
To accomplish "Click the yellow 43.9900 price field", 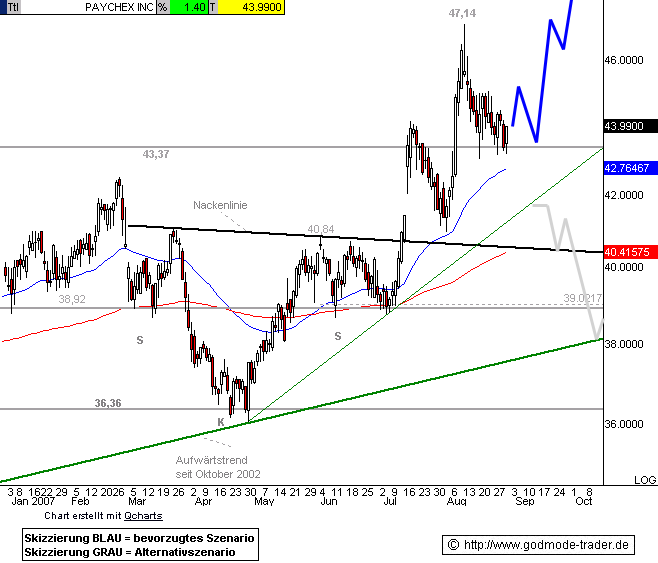I will click(254, 7).
